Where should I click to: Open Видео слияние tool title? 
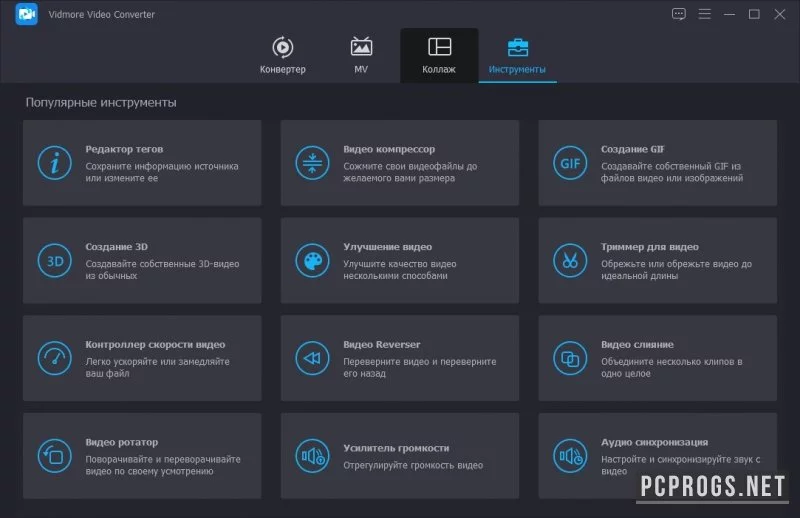(637, 344)
